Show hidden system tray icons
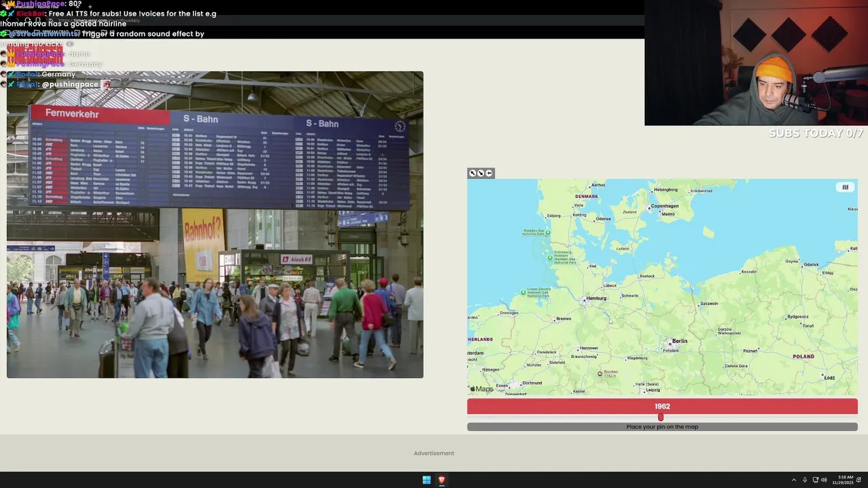The width and height of the screenshot is (868, 488). 793,480
